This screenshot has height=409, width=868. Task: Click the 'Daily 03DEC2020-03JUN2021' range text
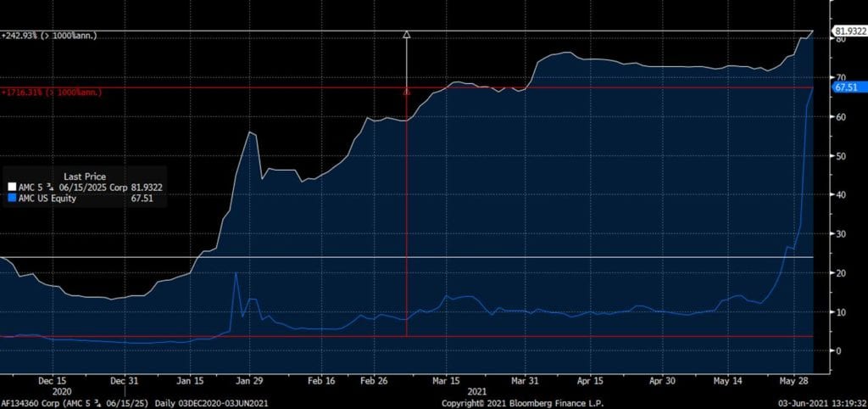(x=211, y=403)
